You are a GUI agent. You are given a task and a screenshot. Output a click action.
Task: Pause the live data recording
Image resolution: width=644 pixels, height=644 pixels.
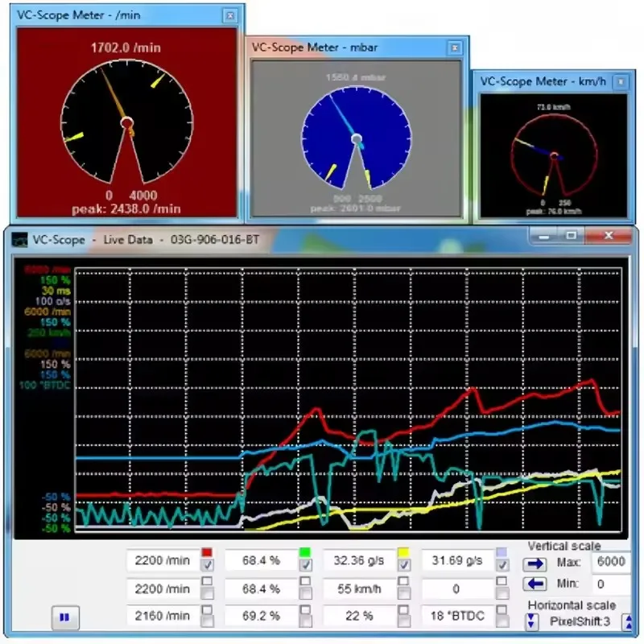click(x=65, y=617)
